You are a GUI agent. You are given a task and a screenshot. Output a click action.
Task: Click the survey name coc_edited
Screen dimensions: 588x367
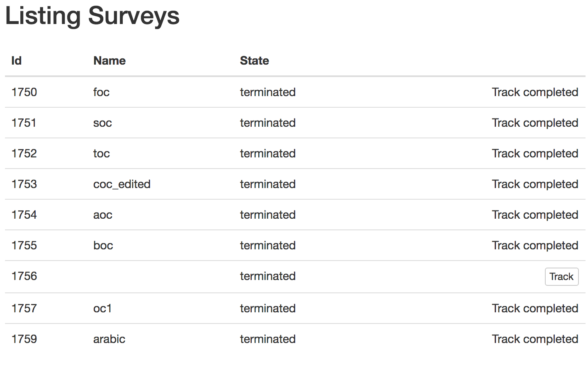(121, 184)
